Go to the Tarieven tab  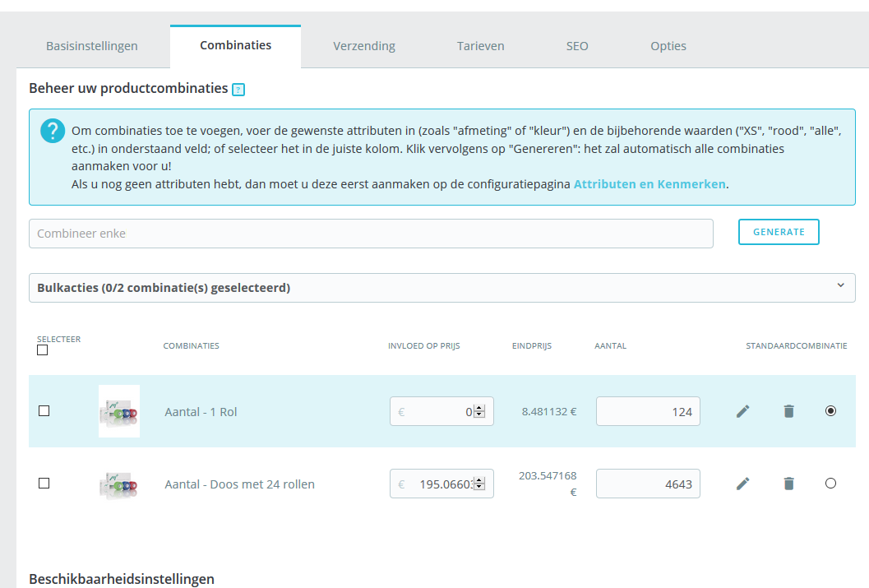[480, 46]
